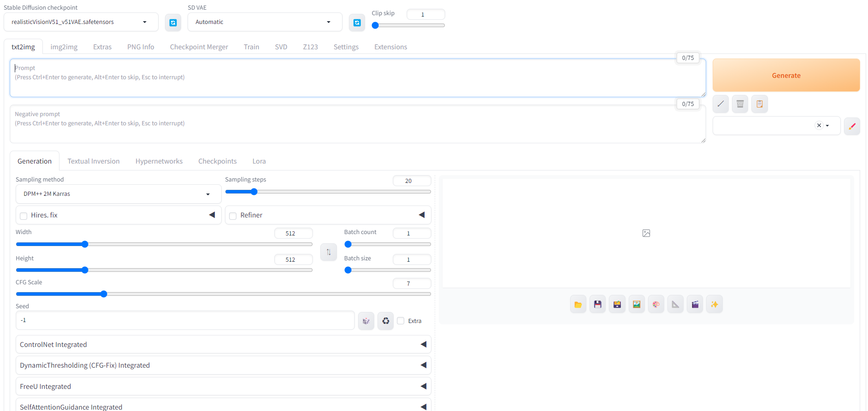Select the txt2img tab
The height and width of the screenshot is (411, 868).
pos(24,47)
